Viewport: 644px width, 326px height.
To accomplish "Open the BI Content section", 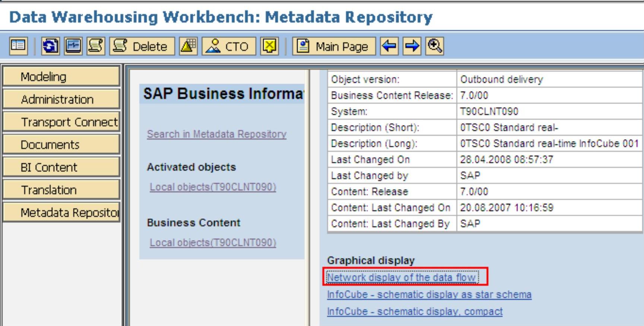I will [x=61, y=167].
